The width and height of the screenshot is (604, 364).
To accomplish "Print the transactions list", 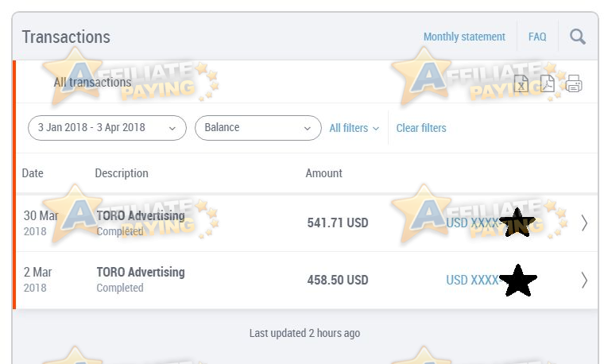I will pos(574,83).
